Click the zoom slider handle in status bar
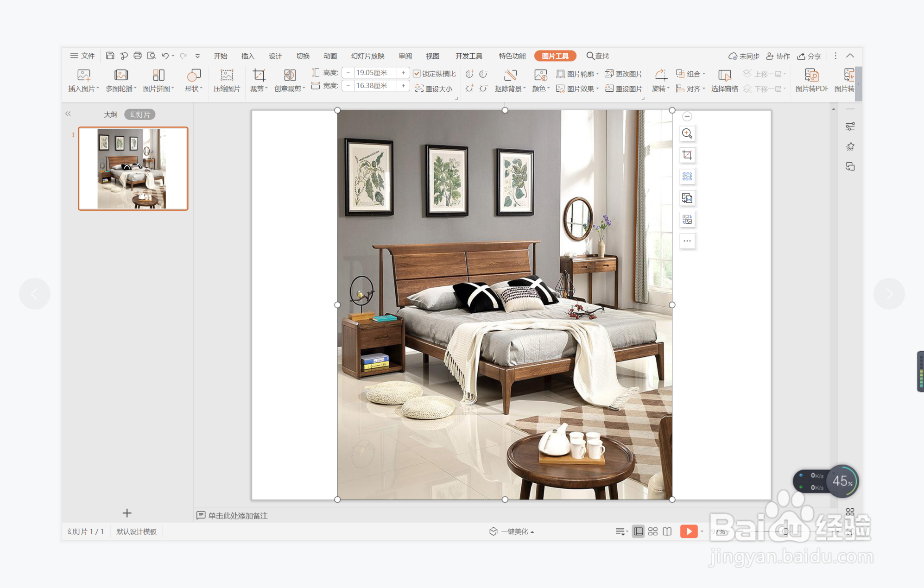This screenshot has width=924, height=588. 785,531
